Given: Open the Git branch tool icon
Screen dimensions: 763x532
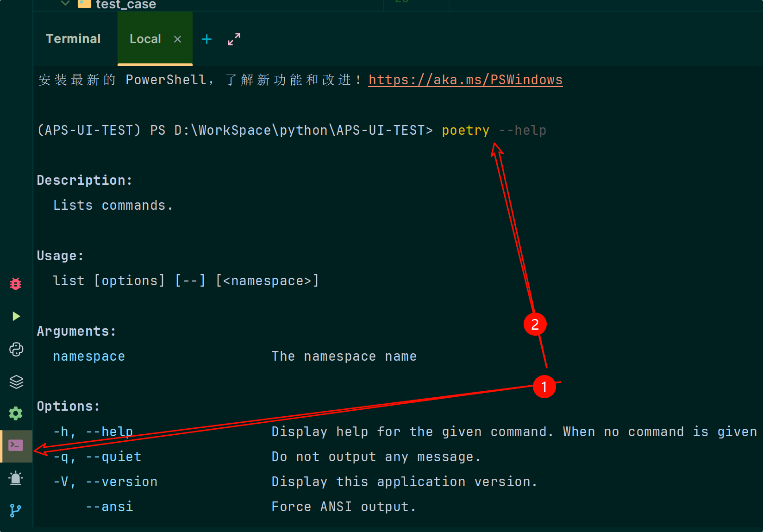Looking at the screenshot, I should pos(15,510).
